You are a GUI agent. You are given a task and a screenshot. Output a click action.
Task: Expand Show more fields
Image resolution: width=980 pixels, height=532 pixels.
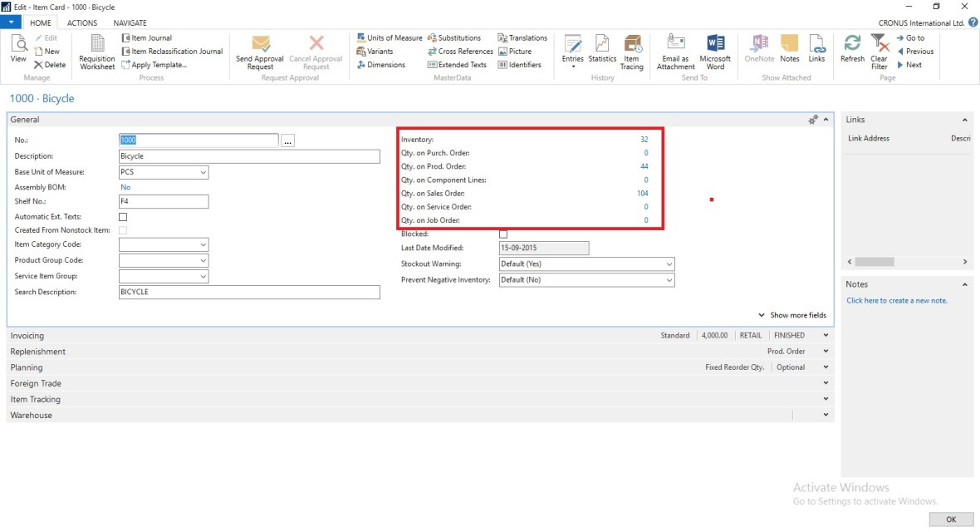click(x=792, y=315)
